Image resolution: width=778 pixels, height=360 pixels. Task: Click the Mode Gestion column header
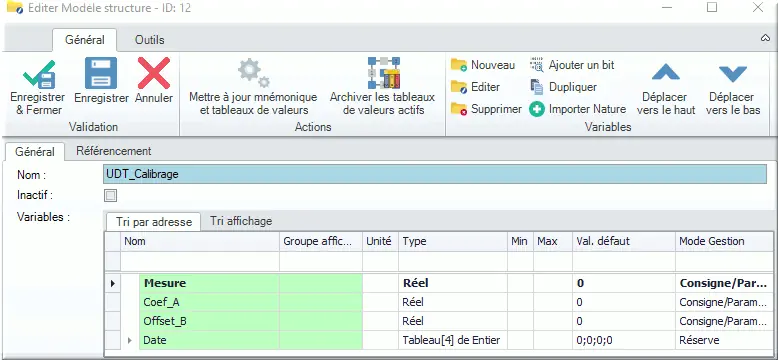point(724,241)
